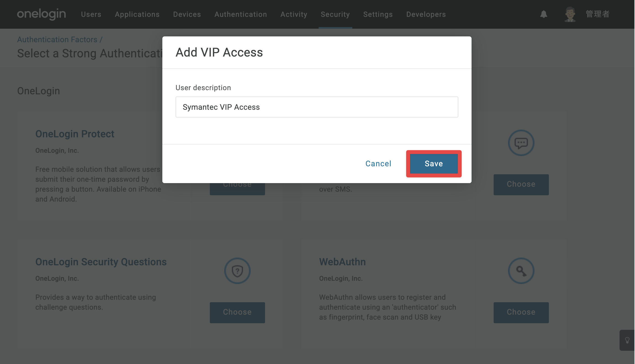635x364 pixels.
Task: Click the notification bell icon
Action: [x=544, y=14]
